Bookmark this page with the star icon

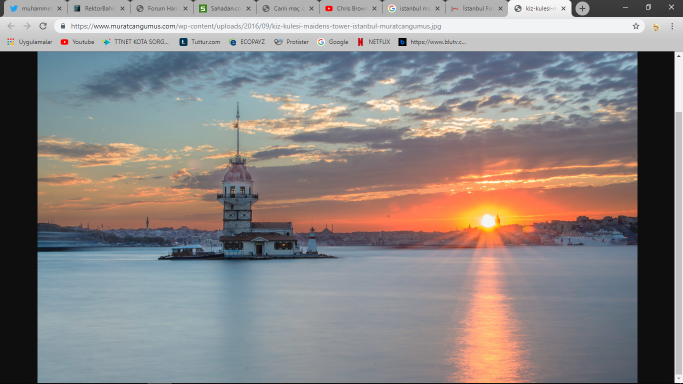[636, 26]
